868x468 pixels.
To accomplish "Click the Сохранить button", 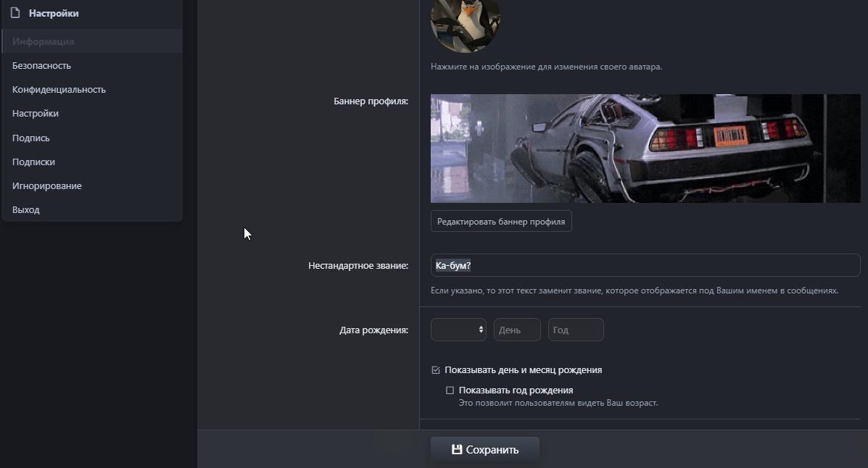I will (484, 449).
